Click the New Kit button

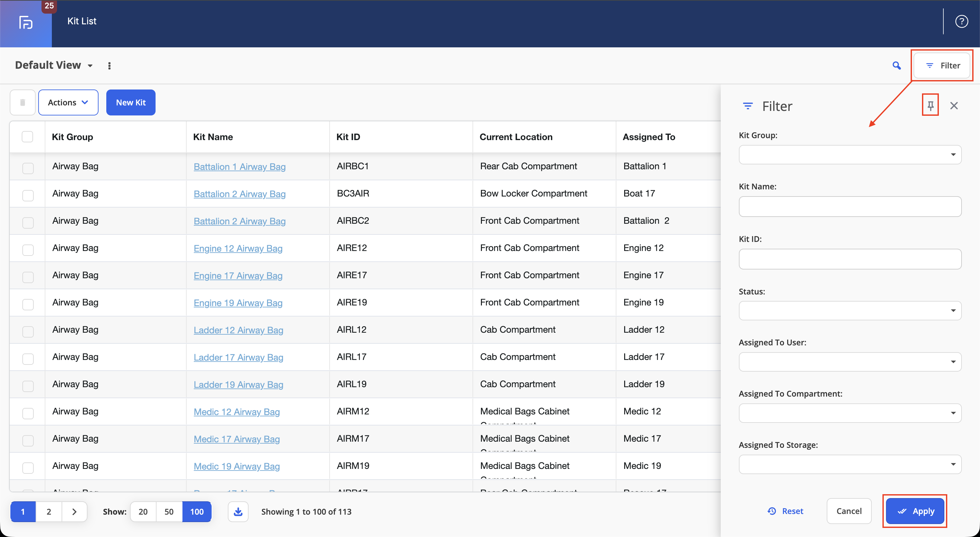131,102
